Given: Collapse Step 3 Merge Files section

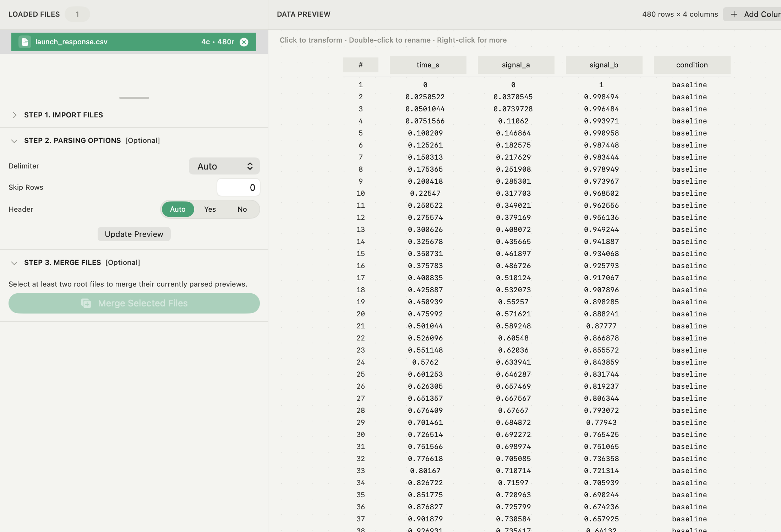Looking at the screenshot, I should (x=14, y=263).
